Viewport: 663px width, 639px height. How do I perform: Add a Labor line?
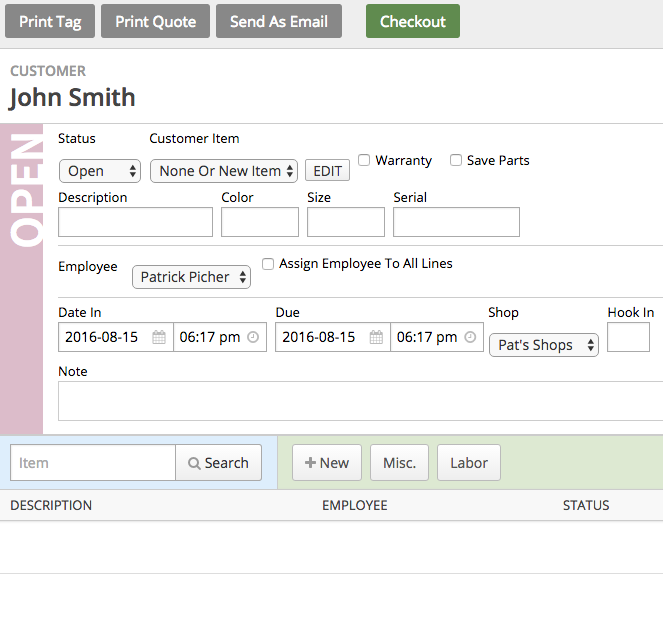point(469,463)
